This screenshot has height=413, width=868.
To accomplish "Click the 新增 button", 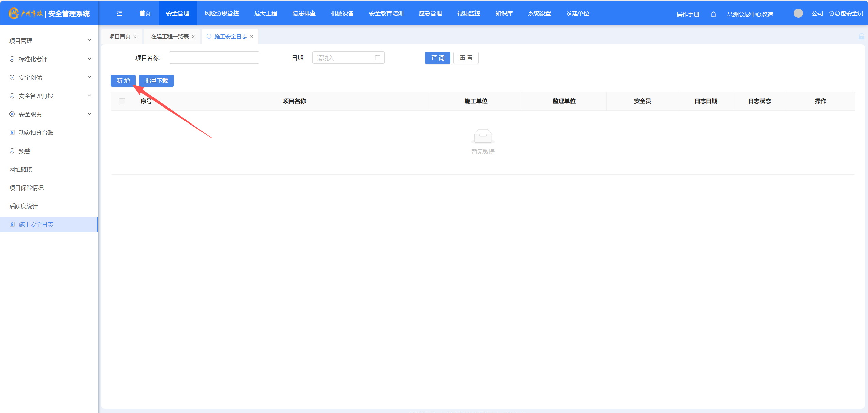I will [x=123, y=81].
